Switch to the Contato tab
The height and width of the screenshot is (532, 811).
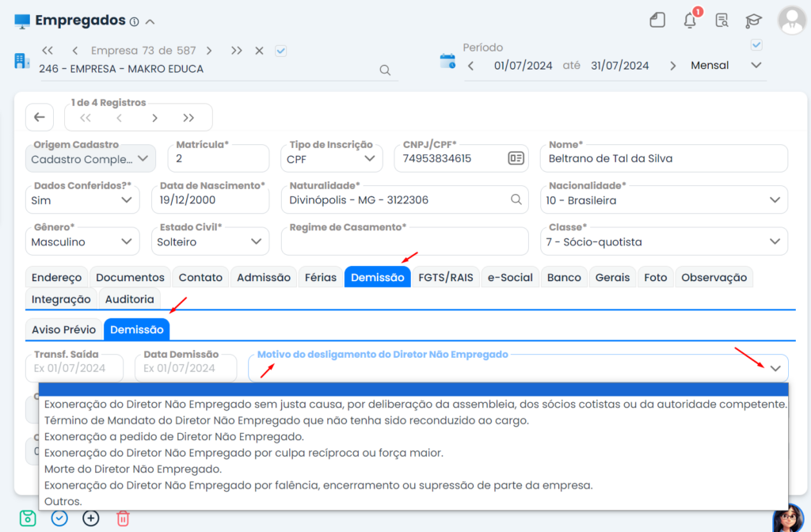(x=200, y=277)
